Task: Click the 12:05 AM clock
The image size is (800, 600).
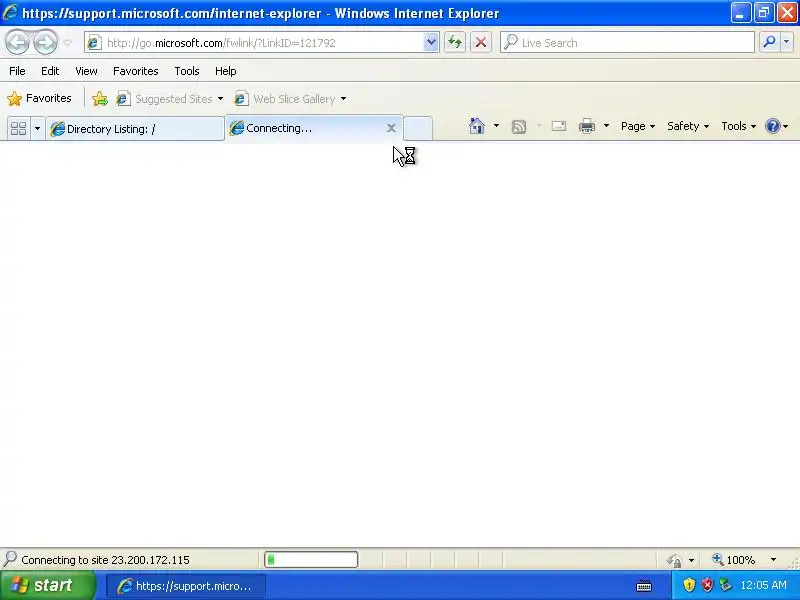Action: tap(763, 585)
